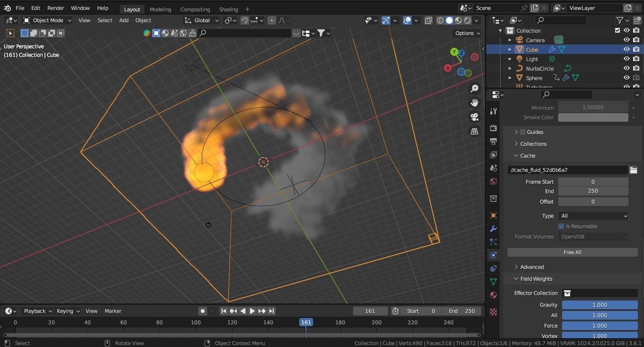The width and height of the screenshot is (644, 347).
Task: Open the Texture properties tab
Action: (x=493, y=312)
